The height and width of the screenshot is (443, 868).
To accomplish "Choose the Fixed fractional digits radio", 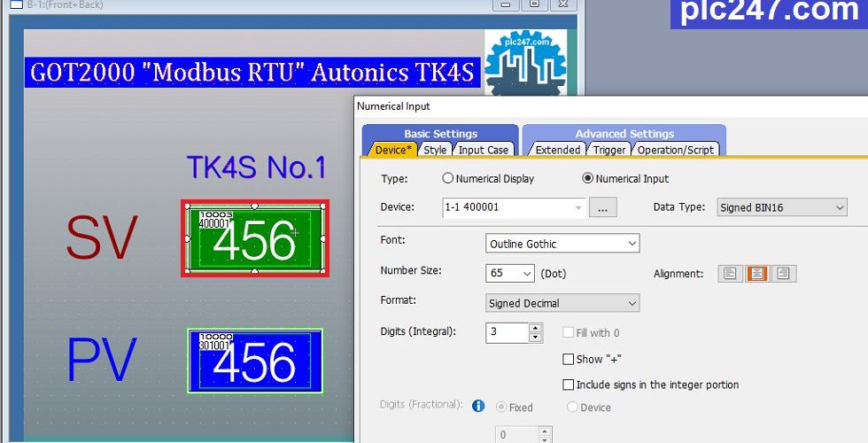I will [x=501, y=407].
